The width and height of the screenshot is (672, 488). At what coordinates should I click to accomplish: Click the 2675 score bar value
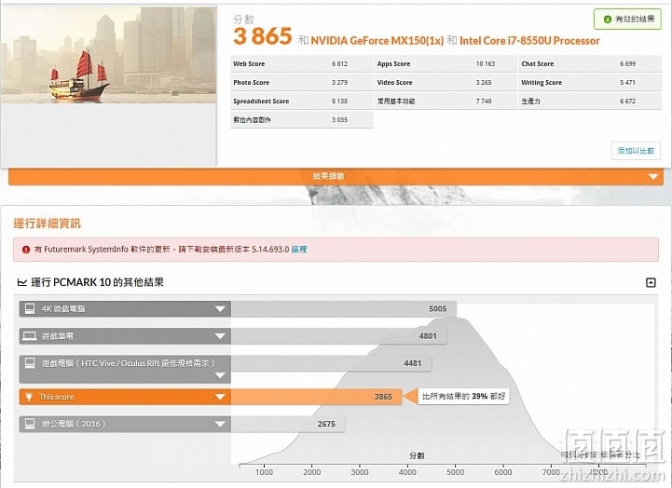point(326,424)
